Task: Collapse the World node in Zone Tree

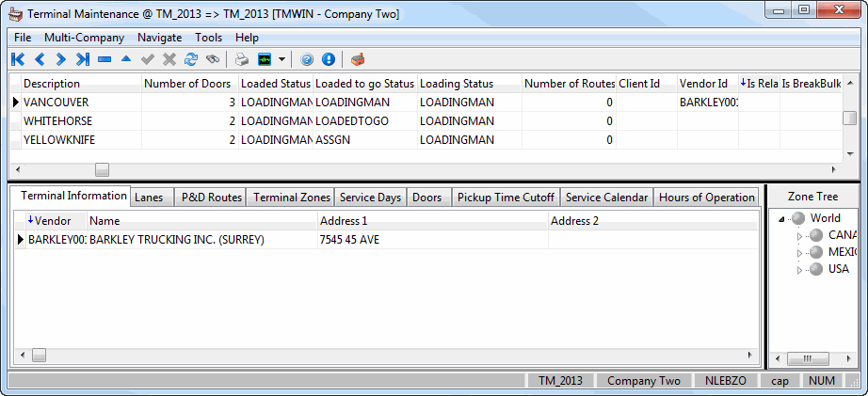Action: pos(782,218)
